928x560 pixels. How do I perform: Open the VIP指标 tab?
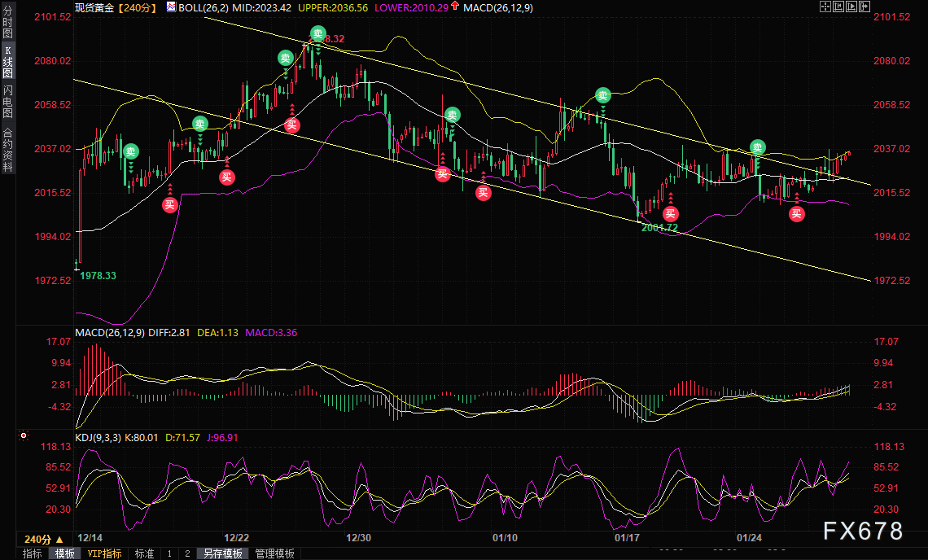coord(104,553)
